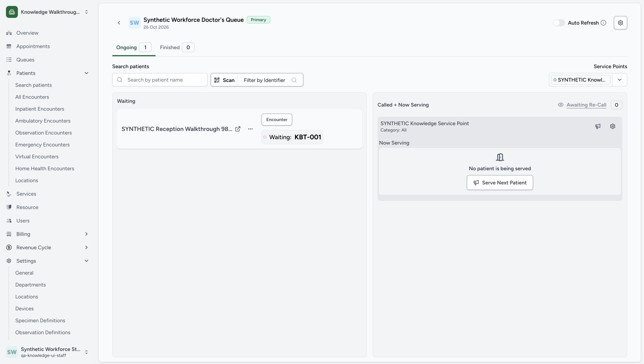Click the SW queue avatar badge
Image resolution: width=644 pixels, height=364 pixels.
click(x=134, y=23)
